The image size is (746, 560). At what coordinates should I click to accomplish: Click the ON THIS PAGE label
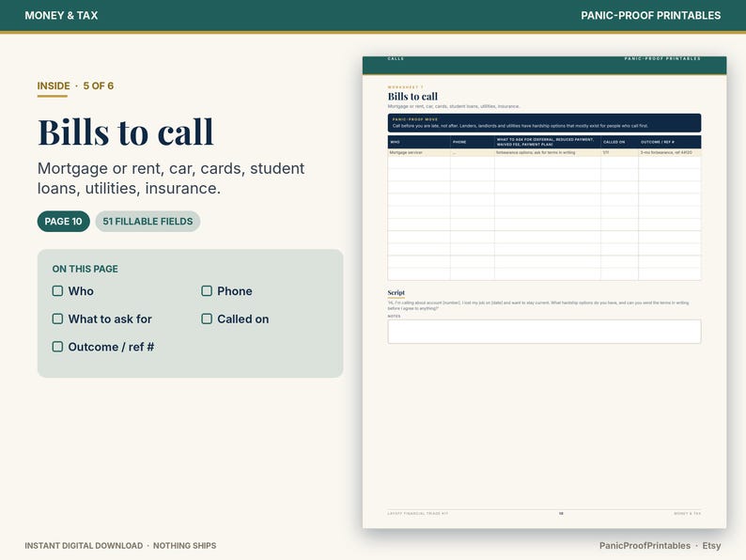point(85,269)
